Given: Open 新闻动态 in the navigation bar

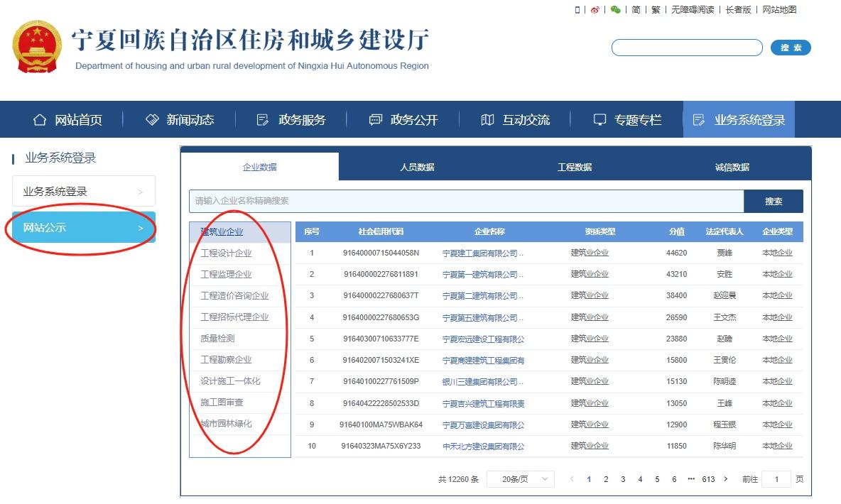Looking at the screenshot, I should click(180, 119).
